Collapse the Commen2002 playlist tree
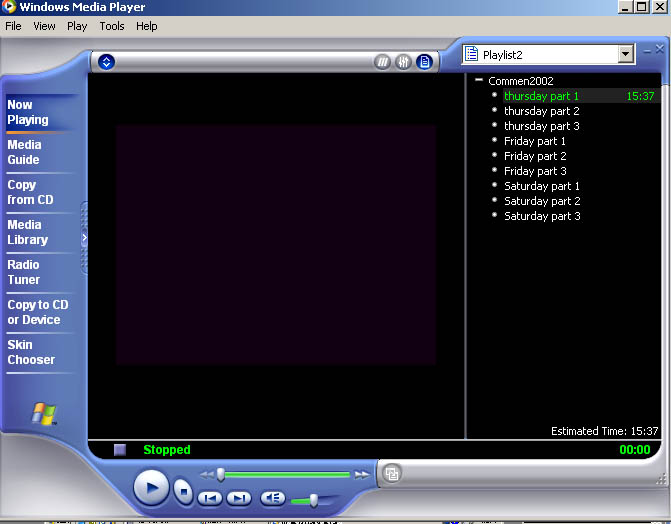This screenshot has width=671, height=524. (x=479, y=81)
